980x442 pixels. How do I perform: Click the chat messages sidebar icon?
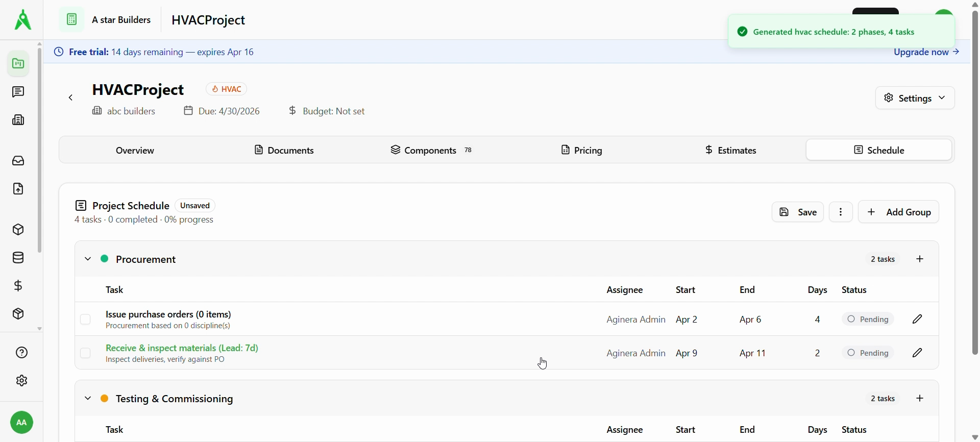(18, 92)
